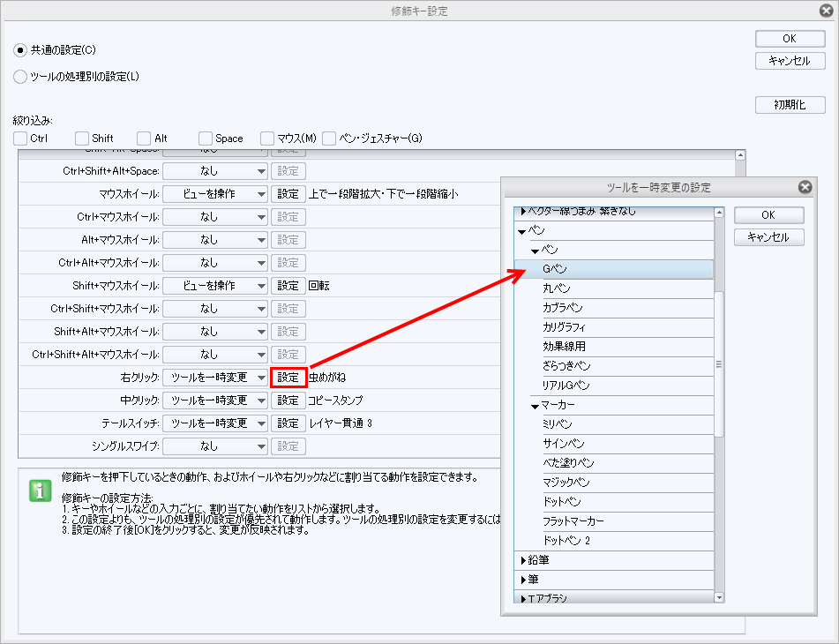
Task: Enable the Ctrl filter checkbox
Action: click(21, 139)
